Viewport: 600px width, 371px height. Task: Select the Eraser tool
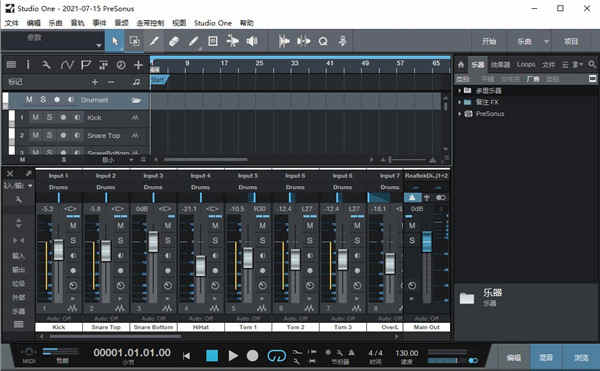click(x=174, y=41)
